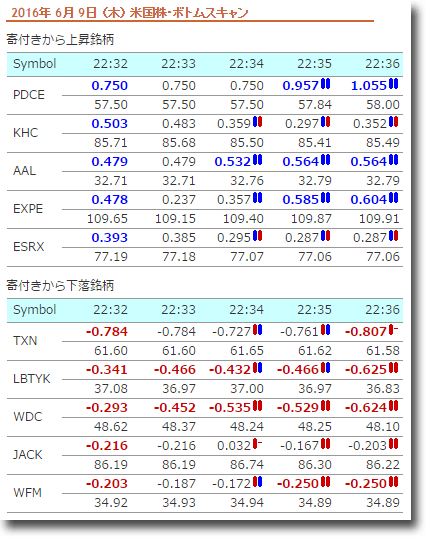Select the JACK symbol label
This screenshot has height=537, width=428.
pos(28,455)
